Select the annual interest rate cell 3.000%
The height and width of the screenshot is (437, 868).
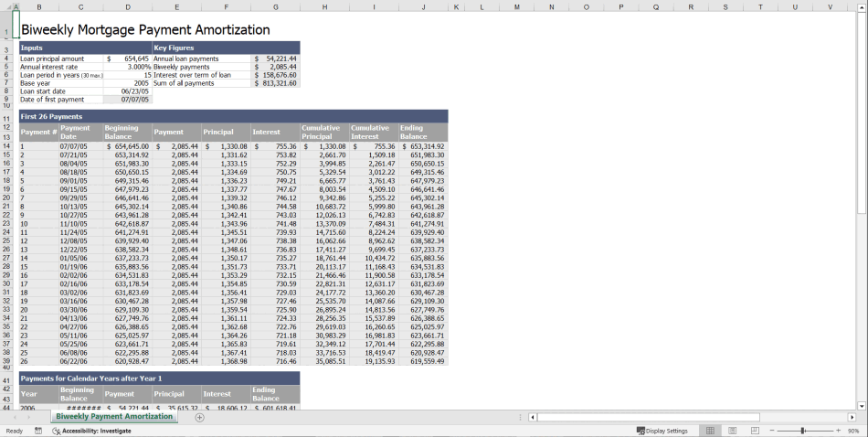(x=128, y=67)
